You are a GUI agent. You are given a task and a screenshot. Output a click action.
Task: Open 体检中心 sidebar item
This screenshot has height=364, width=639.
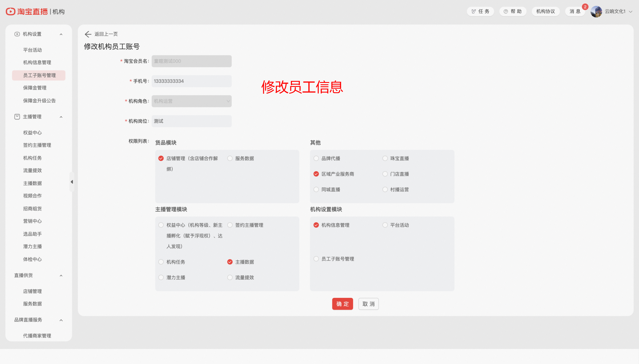(32, 259)
